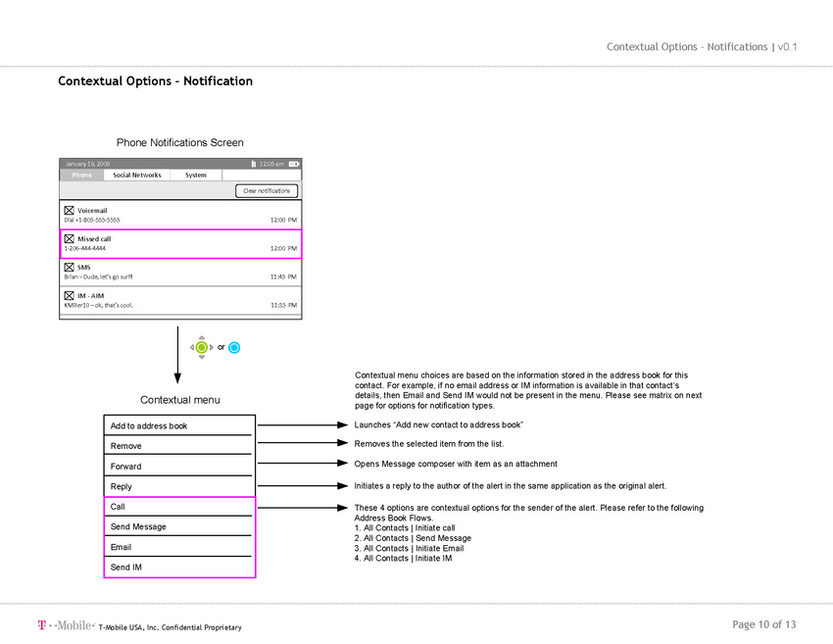Click the SMS notification icon
Viewport: 833px width, 644px height.
coord(69,267)
